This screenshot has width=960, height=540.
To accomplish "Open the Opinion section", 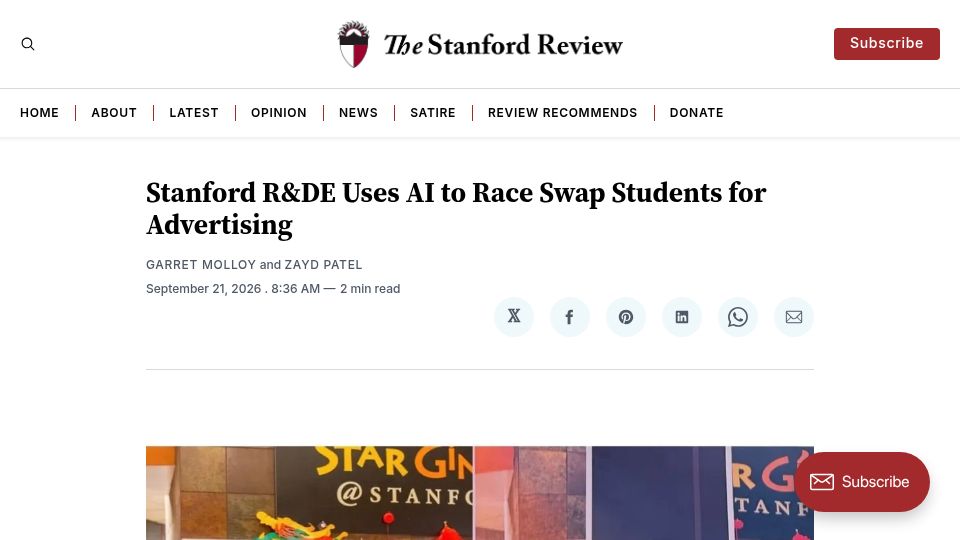I will [279, 113].
